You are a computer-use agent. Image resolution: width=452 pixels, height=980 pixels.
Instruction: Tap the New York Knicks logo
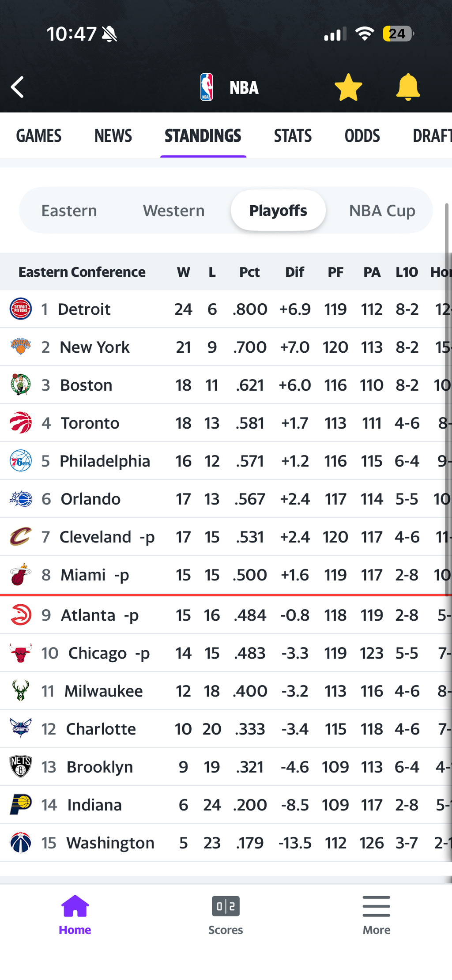[21, 347]
